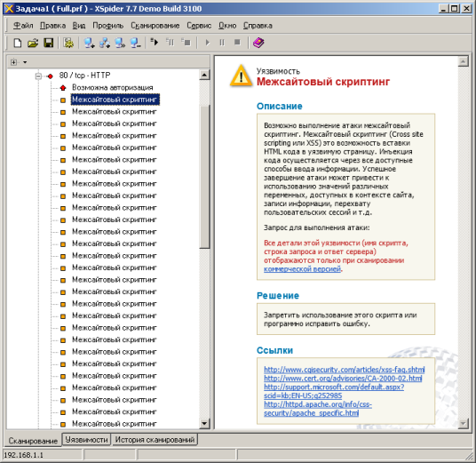
Task: Click the XSpider logo in title bar
Action: click(9, 9)
